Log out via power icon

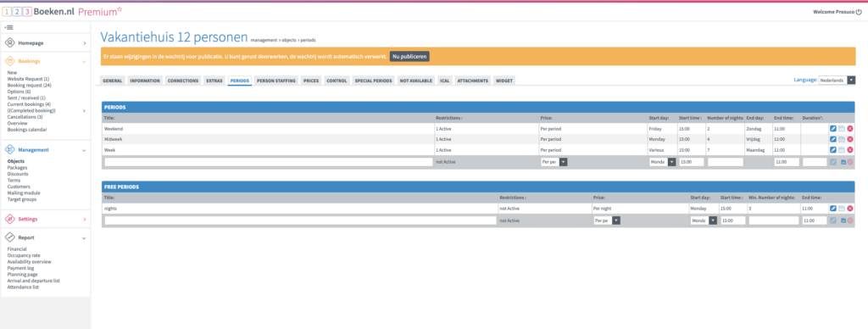859,12
